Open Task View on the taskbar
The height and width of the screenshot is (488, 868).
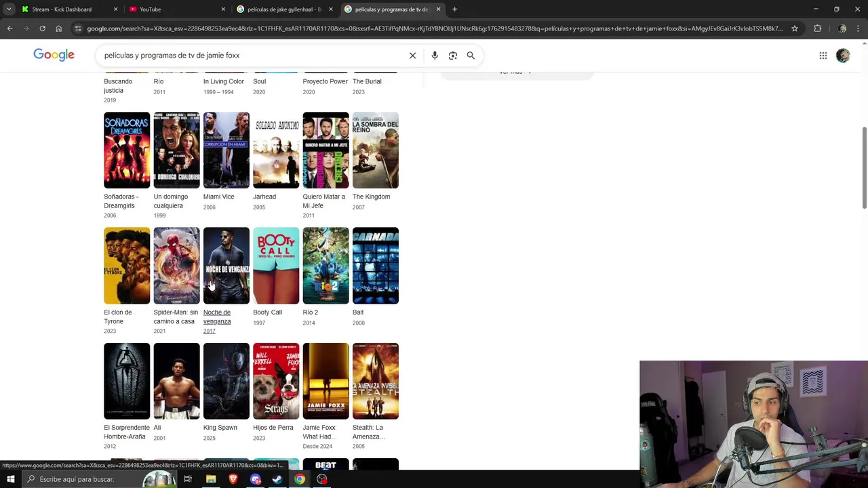(x=188, y=479)
